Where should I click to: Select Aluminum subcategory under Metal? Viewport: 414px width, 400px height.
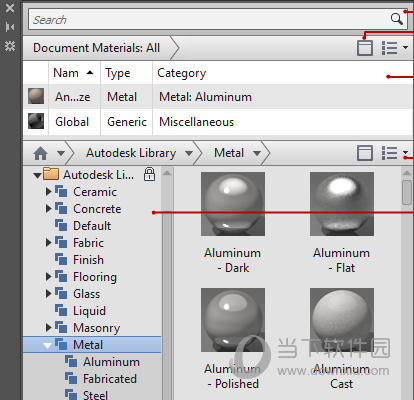point(111,362)
